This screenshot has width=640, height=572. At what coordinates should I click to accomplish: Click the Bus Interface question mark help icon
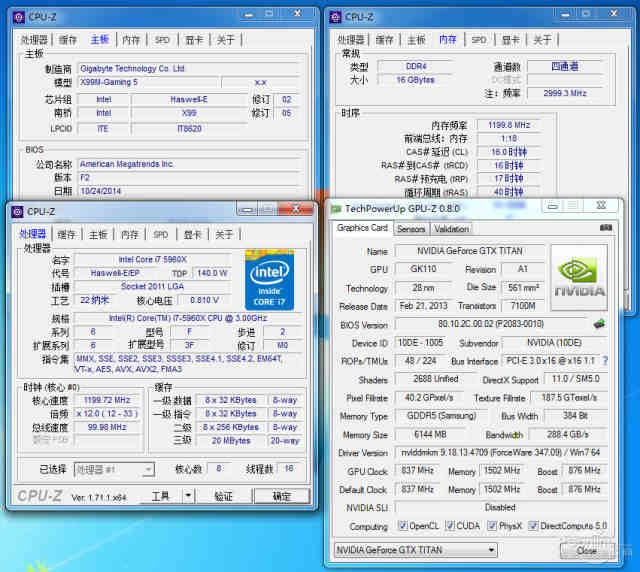[x=605, y=361]
